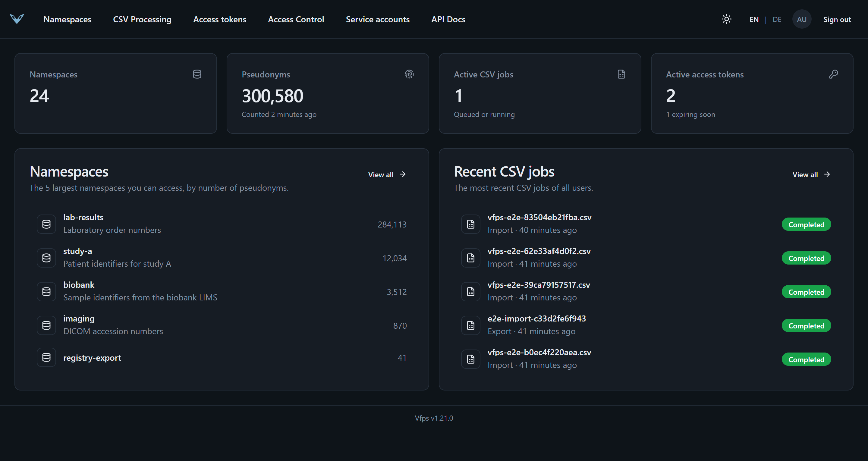Open the lab-results namespace

tap(222, 224)
